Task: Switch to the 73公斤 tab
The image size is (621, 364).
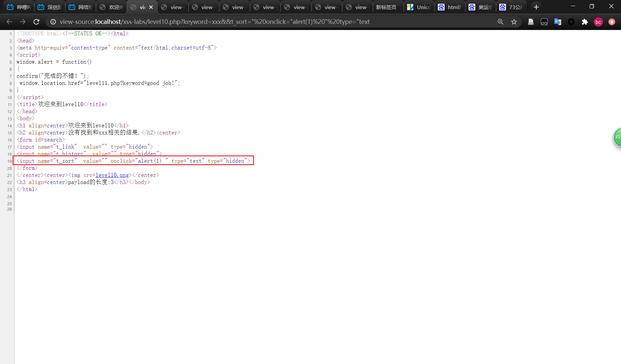Action: pyautogui.click(x=511, y=7)
